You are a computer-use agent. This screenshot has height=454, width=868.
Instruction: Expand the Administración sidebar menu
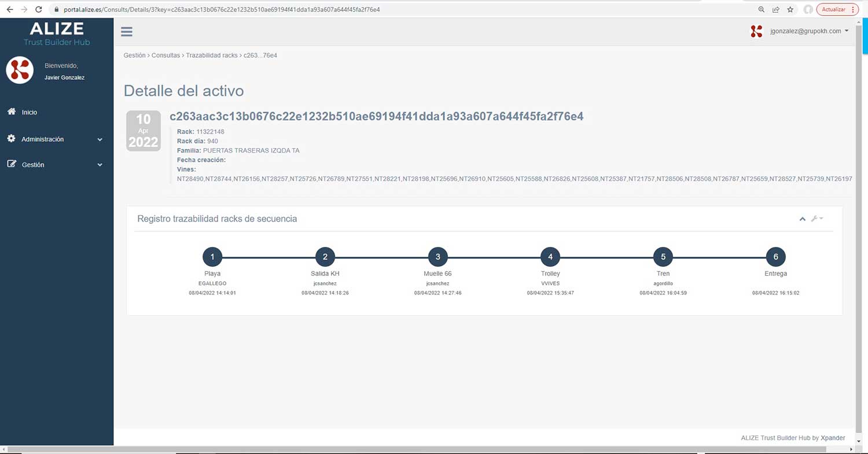coord(100,139)
